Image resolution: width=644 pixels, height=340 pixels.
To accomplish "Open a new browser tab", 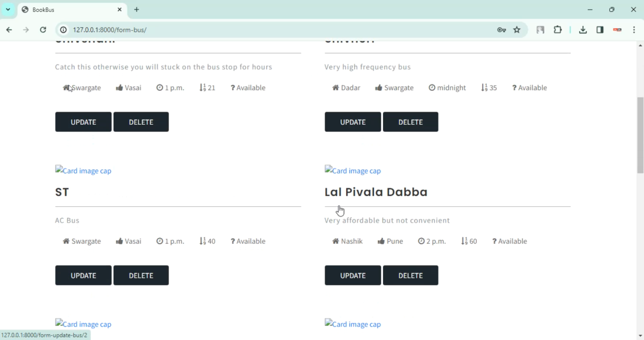I will click(x=137, y=9).
